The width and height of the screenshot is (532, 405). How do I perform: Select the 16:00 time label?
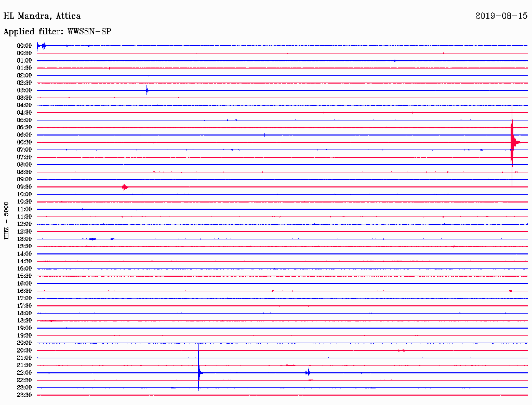(x=24, y=283)
